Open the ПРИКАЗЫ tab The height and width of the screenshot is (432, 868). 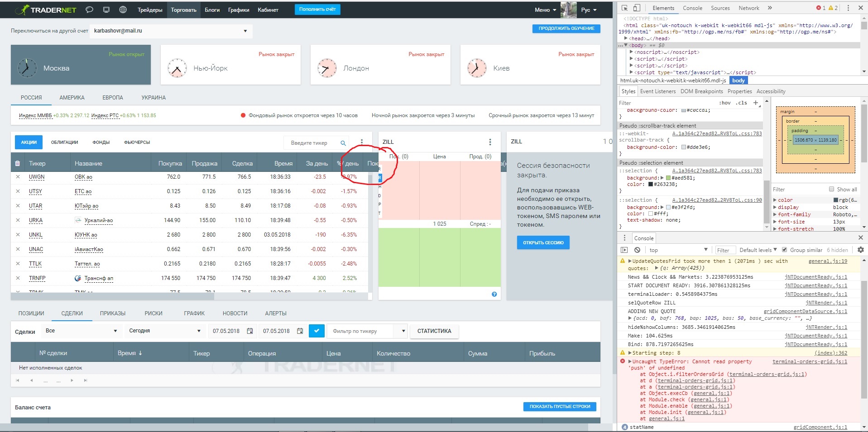(x=113, y=313)
